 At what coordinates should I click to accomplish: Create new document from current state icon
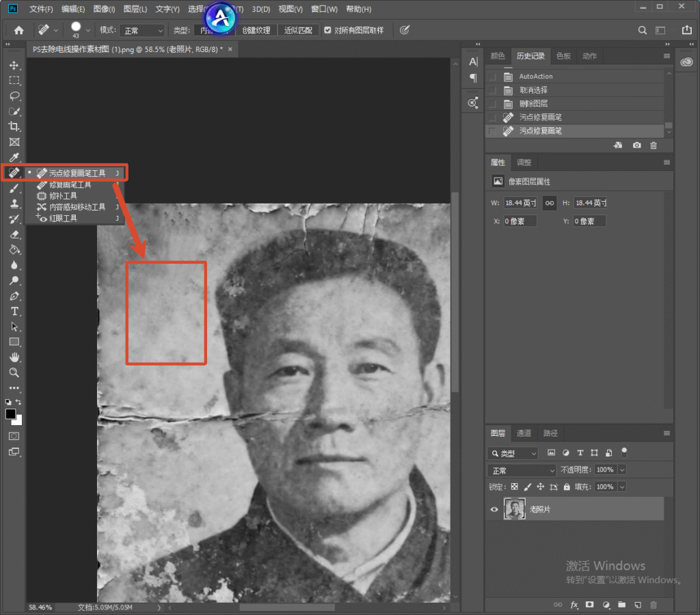coord(618,146)
